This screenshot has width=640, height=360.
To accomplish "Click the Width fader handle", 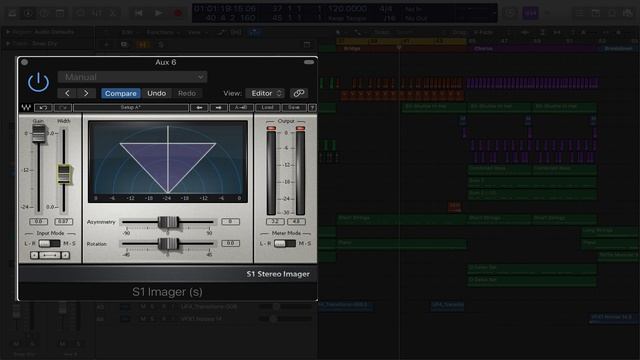I will point(64,174).
